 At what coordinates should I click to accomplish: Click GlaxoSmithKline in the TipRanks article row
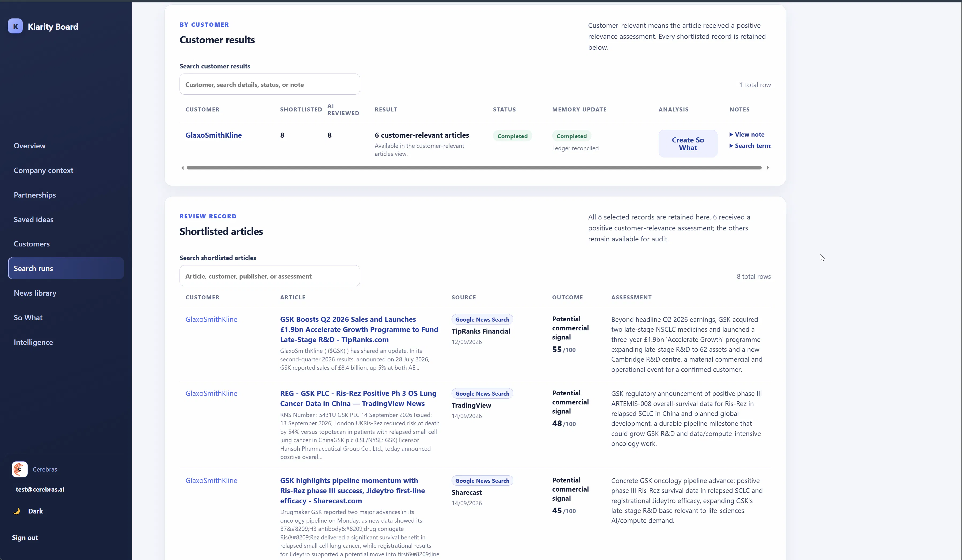pos(211,319)
